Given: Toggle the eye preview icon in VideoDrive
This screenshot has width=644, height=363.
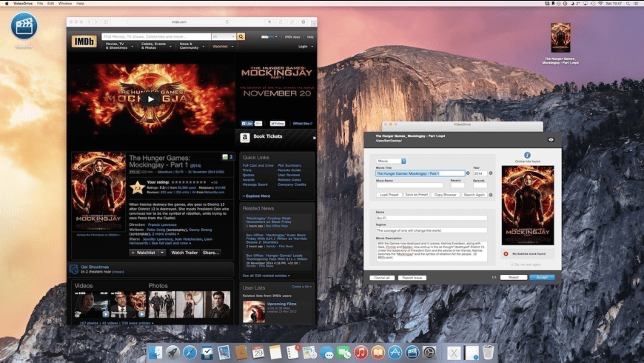Looking at the screenshot, I should pos(551,140).
